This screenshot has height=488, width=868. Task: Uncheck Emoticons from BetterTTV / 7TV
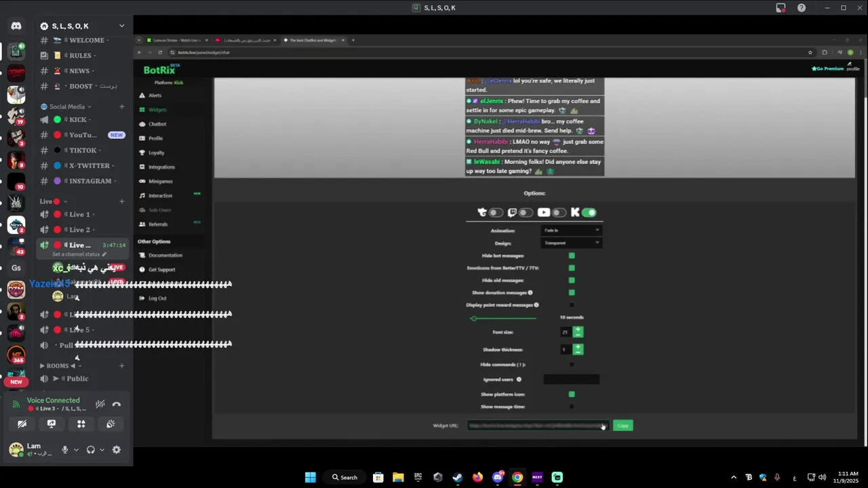572,268
